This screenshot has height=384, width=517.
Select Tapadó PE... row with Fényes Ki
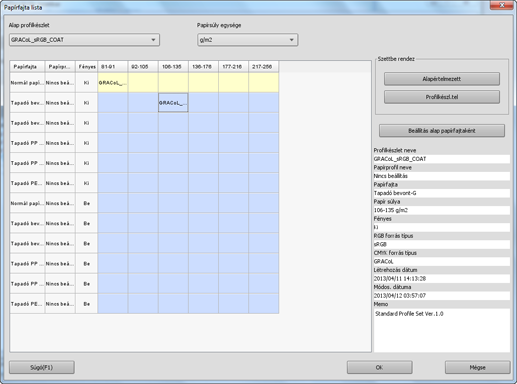[x=27, y=183]
